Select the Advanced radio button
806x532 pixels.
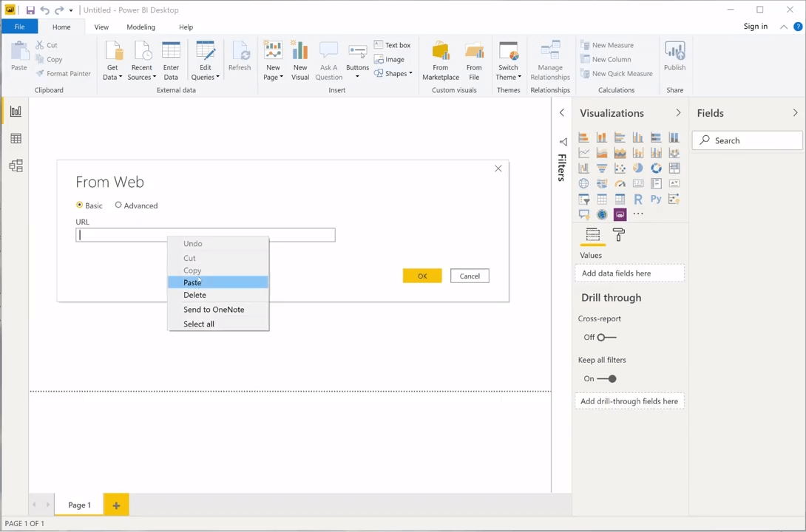pos(118,205)
